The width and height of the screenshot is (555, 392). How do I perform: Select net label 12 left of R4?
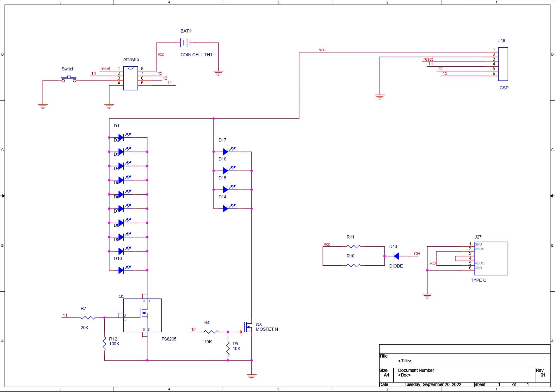(x=193, y=329)
